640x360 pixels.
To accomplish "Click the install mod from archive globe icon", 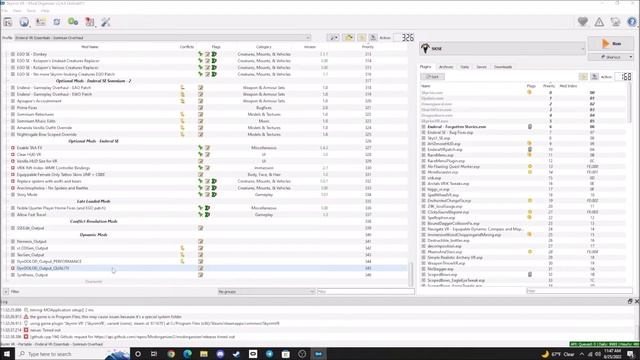I will point(24,22).
